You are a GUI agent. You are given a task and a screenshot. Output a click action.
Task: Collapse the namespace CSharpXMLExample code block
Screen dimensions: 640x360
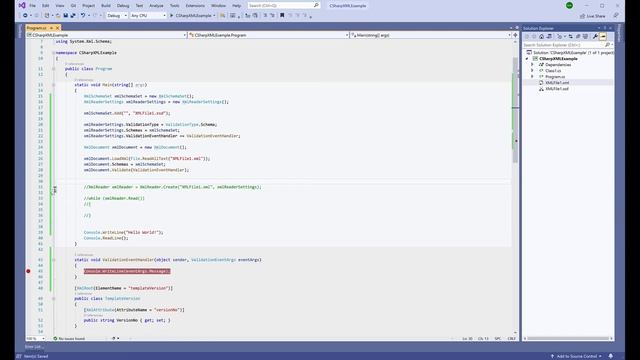53,53
